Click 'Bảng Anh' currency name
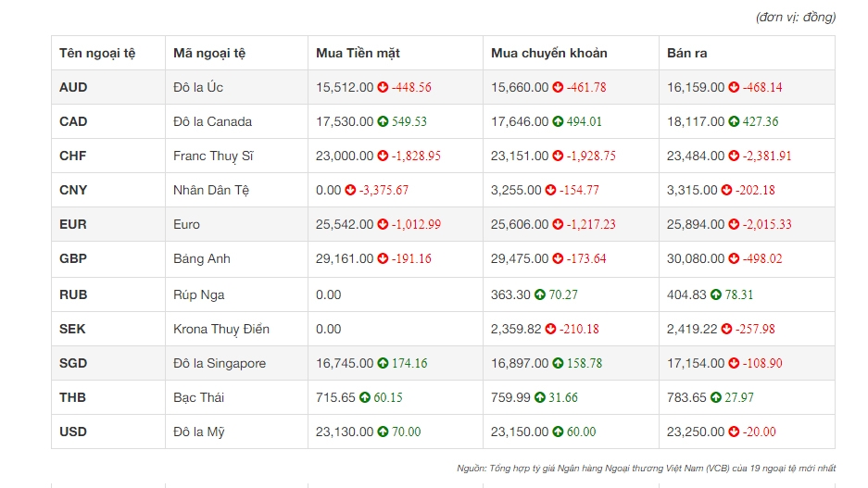 (202, 258)
